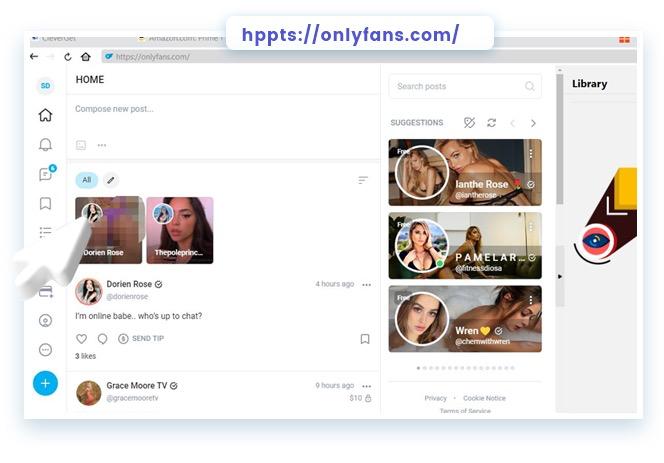
Task: Open the bookmarks icon in the sidebar
Action: (x=45, y=203)
